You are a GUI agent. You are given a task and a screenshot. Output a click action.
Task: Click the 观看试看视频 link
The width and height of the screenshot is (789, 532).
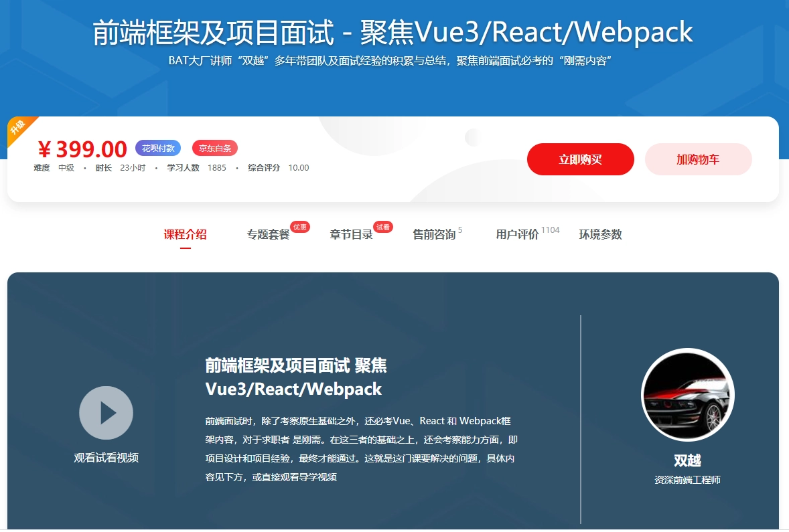tap(106, 459)
